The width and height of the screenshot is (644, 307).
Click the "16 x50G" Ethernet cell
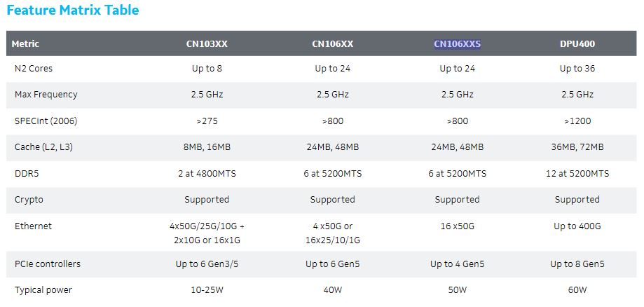click(457, 226)
